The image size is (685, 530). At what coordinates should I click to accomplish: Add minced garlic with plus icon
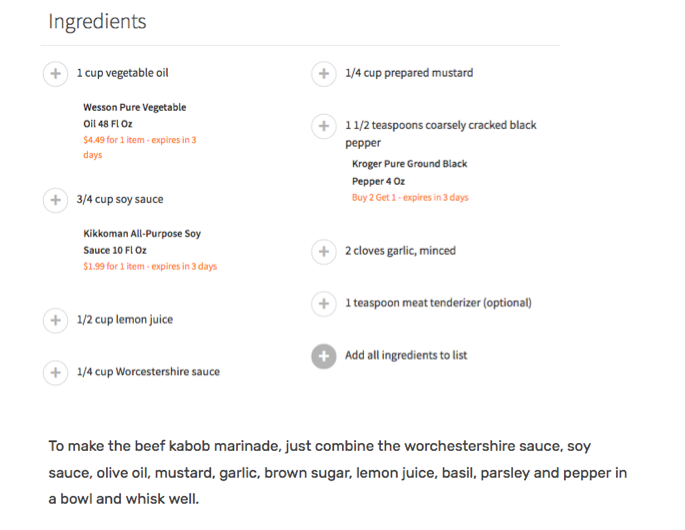(323, 252)
